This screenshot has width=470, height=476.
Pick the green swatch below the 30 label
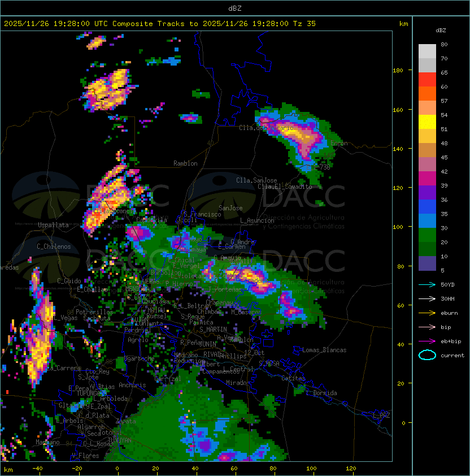(x=427, y=235)
